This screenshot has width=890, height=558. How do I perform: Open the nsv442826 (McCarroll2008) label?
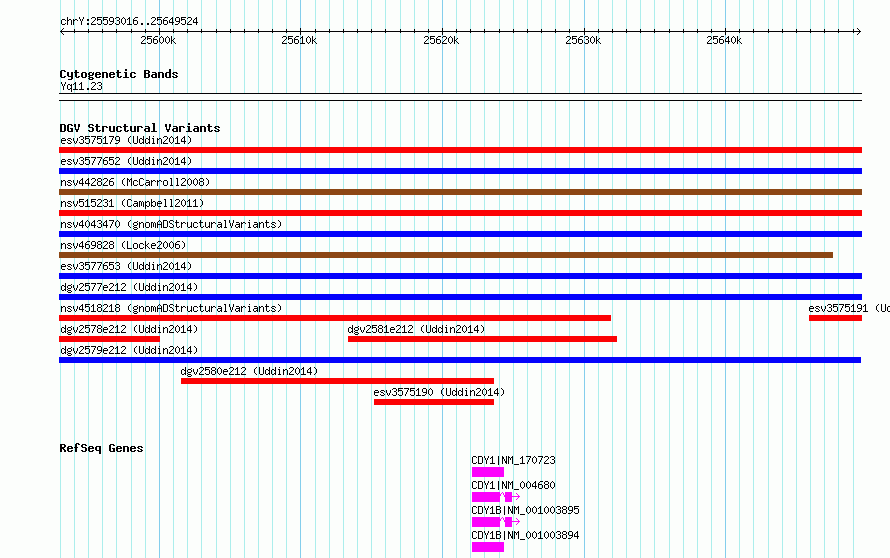point(135,182)
